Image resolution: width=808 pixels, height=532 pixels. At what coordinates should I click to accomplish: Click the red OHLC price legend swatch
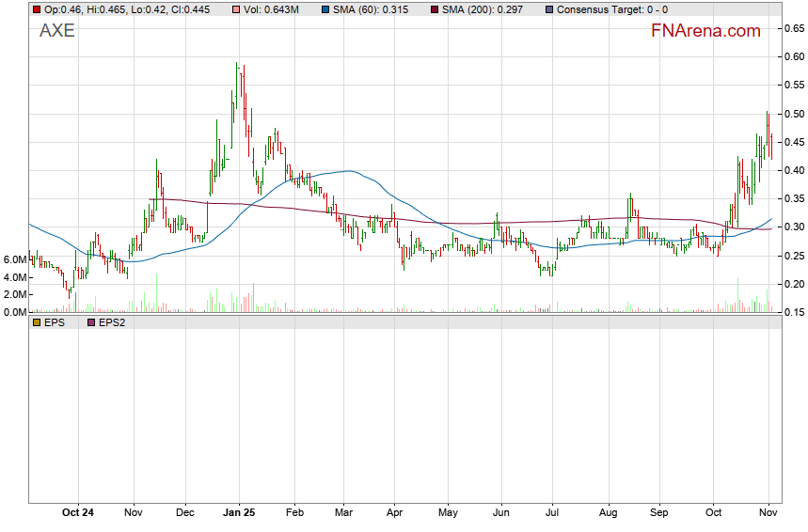coord(37,9)
